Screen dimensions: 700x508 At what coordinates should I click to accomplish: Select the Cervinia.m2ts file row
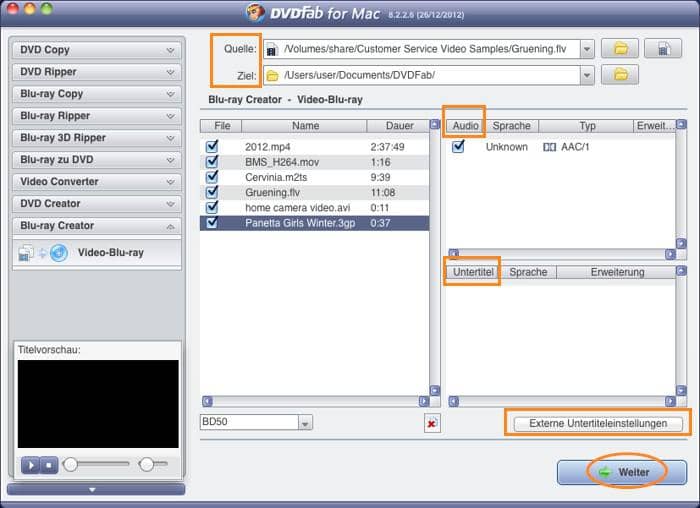(314, 177)
